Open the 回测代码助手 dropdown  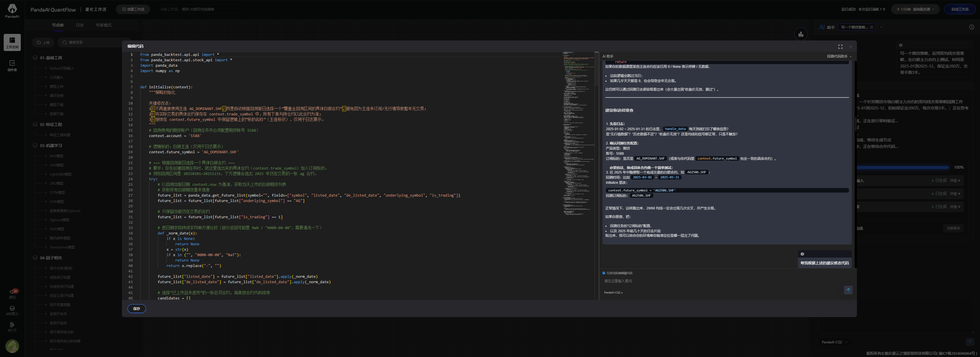pyautogui.click(x=839, y=56)
